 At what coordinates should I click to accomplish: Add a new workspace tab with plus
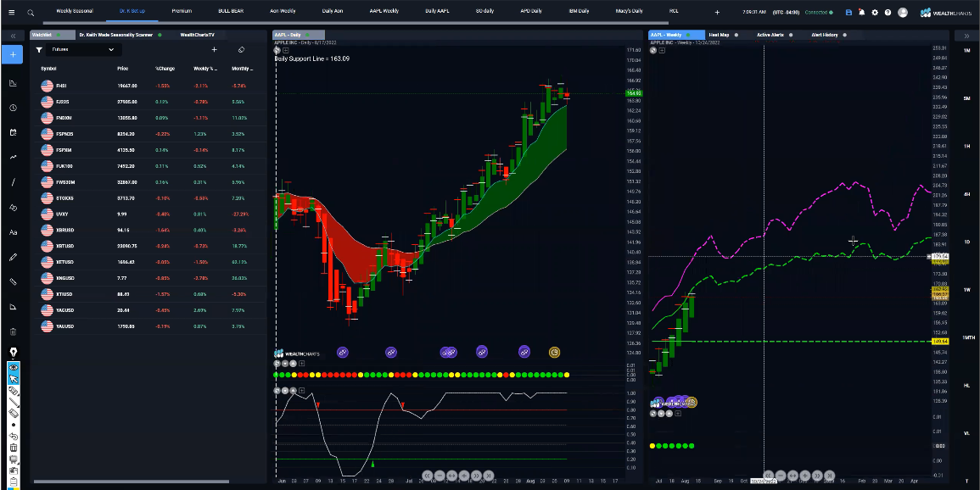(x=717, y=12)
